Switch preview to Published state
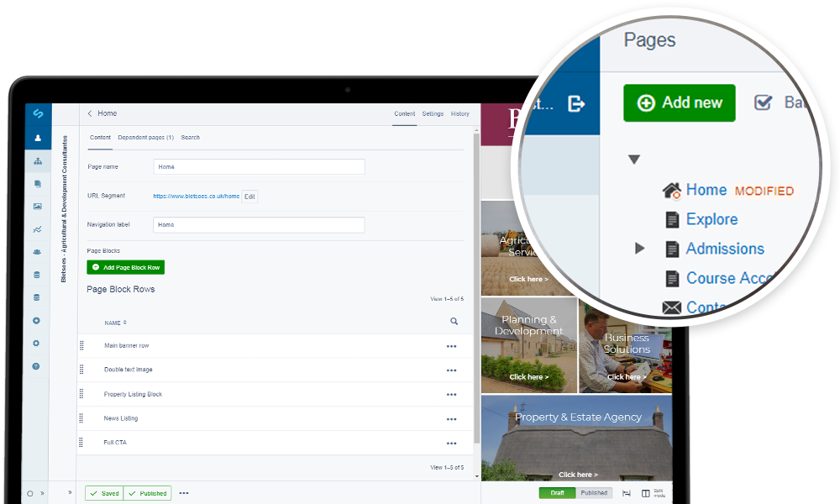The image size is (840, 504). (x=594, y=493)
